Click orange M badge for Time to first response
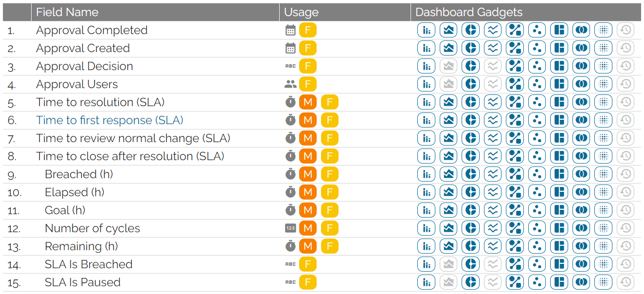644x294 pixels. (307, 120)
